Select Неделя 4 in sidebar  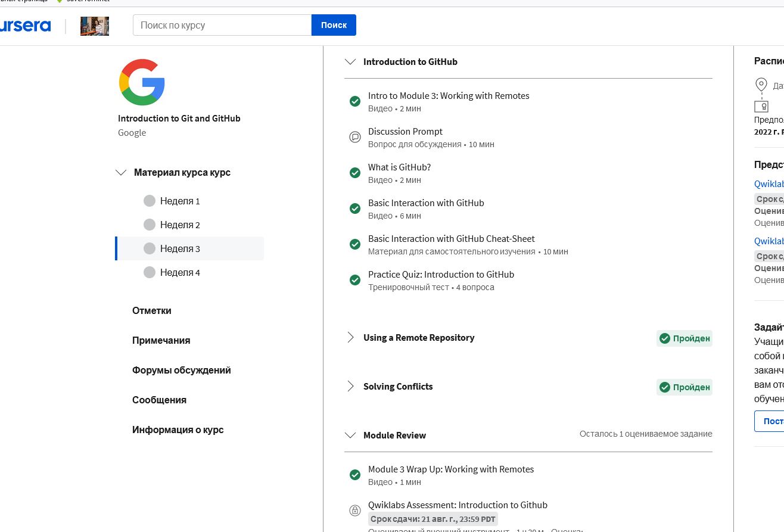[x=189, y=272]
